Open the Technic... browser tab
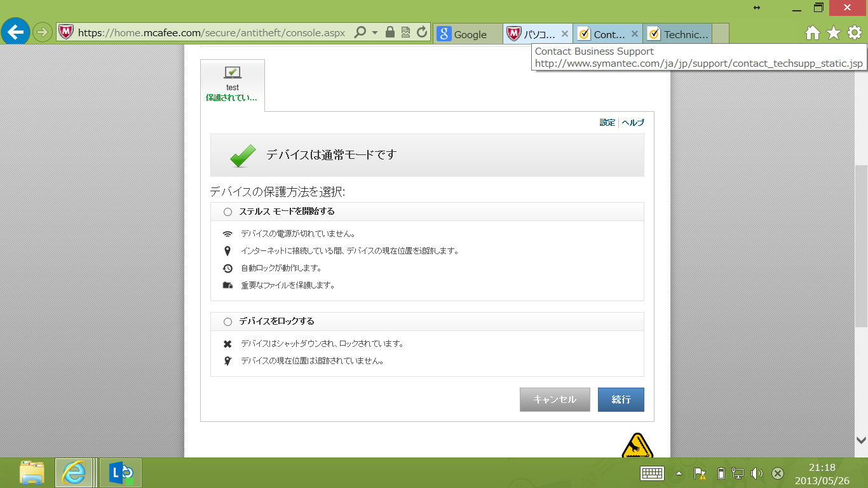 click(x=677, y=34)
